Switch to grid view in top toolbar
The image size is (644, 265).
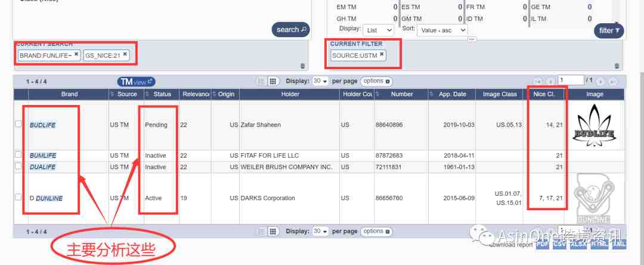point(273,81)
